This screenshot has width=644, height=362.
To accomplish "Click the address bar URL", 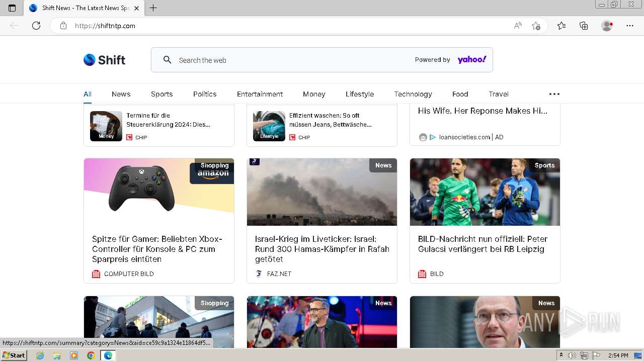I will tap(105, 26).
